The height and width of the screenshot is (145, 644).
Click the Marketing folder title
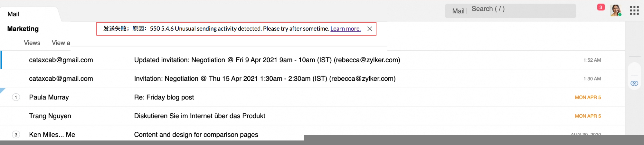pos(23,29)
